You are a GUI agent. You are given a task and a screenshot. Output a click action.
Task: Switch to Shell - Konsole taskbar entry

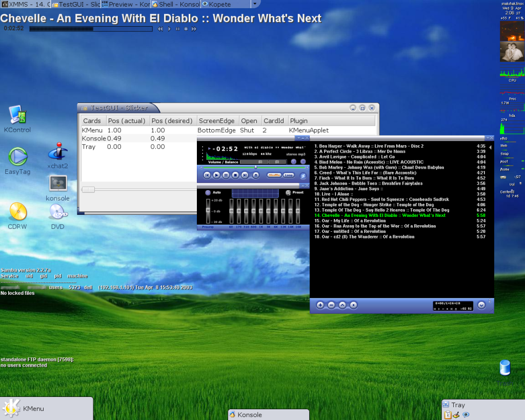point(175,4)
